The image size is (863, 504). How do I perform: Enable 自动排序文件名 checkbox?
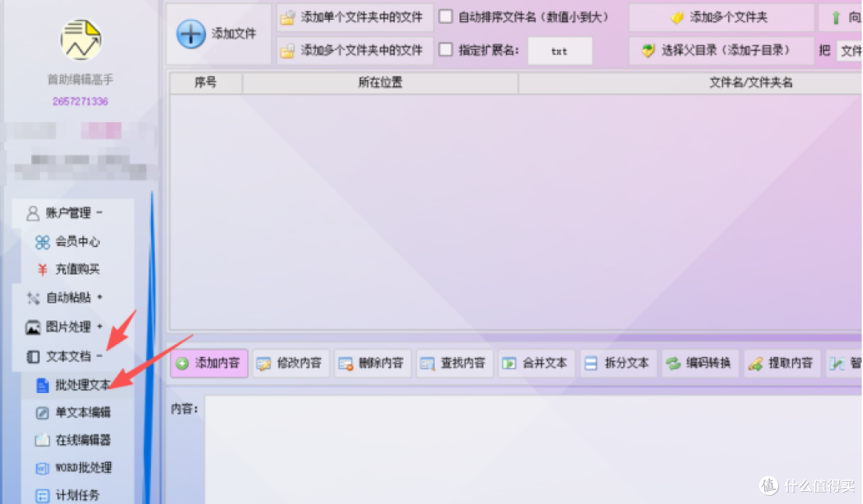point(446,17)
